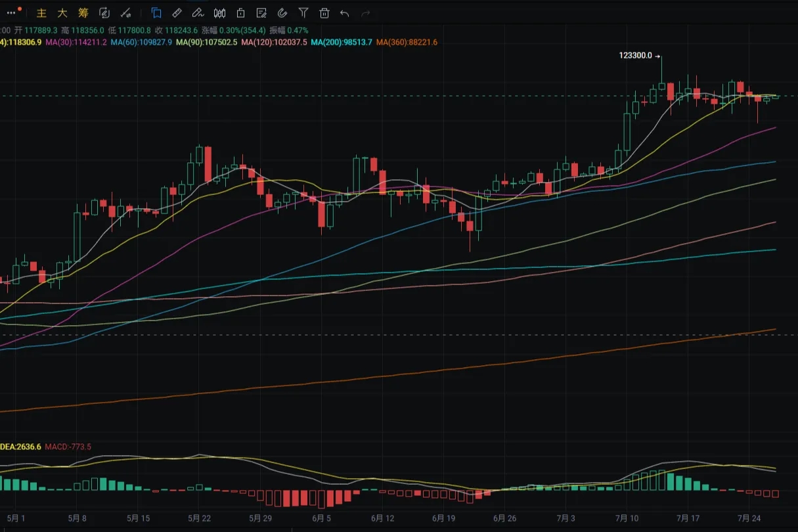Click the 开 117889.3 open price text
This screenshot has width=798, height=532.
(x=36, y=30)
